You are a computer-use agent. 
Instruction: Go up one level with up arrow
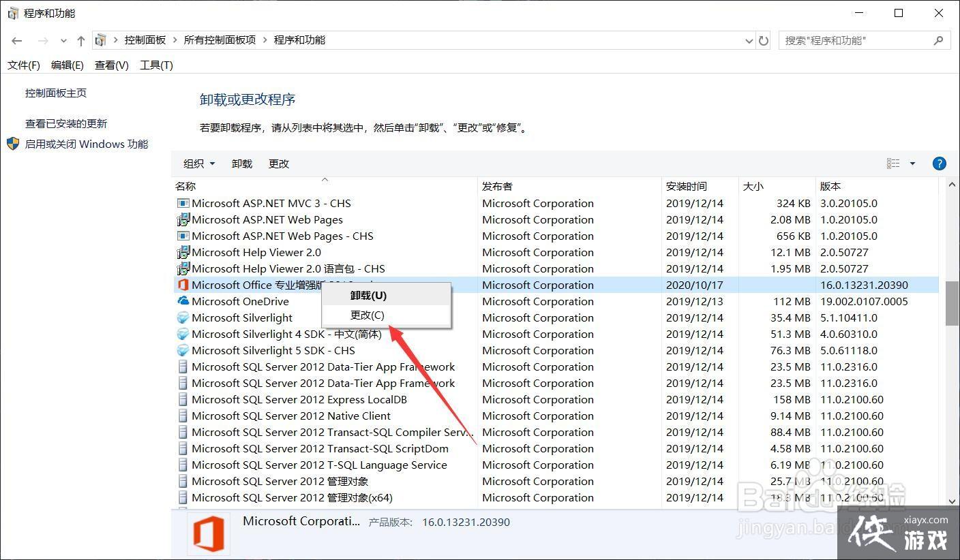point(81,41)
